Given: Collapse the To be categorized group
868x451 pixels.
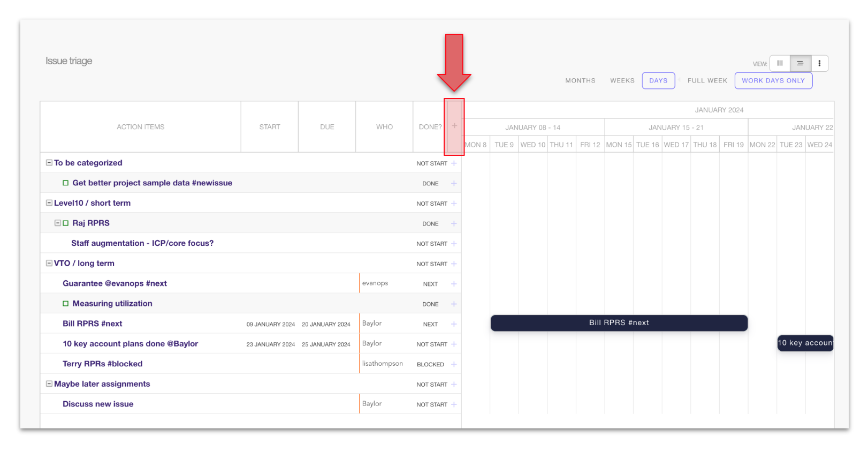Looking at the screenshot, I should (49, 163).
